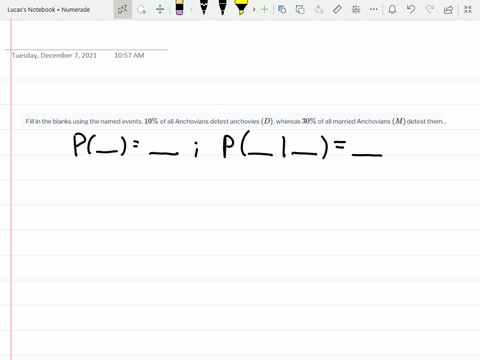Click the page date Tuesday, December 7, 2021
This screenshot has height=360, width=480.
coord(54,55)
